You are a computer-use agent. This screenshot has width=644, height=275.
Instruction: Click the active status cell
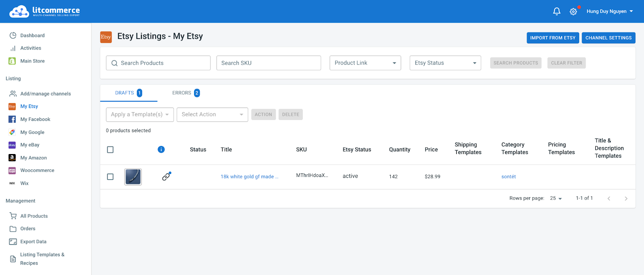pos(350,176)
